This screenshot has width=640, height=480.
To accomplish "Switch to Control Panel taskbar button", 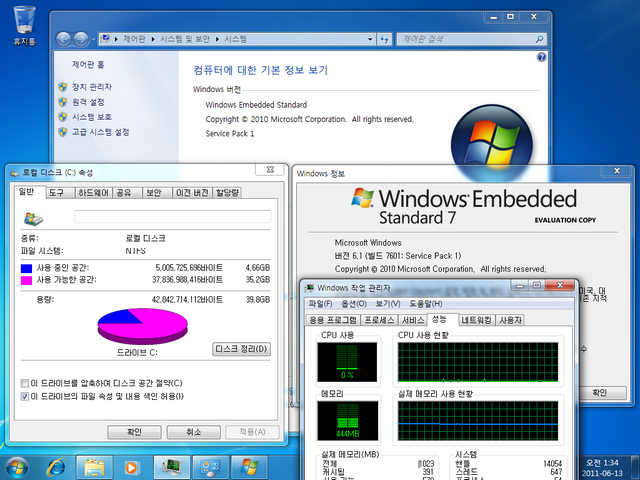I will point(210,467).
